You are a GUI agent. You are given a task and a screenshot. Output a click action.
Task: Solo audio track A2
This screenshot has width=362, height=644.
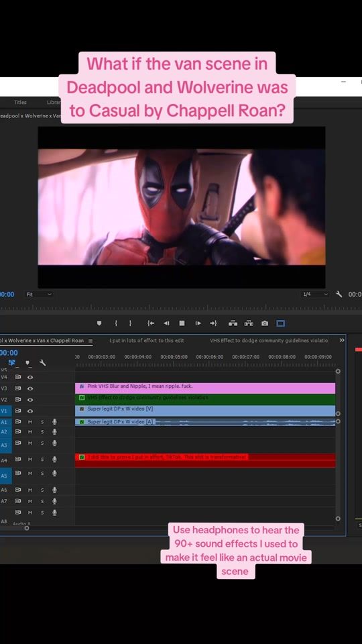42,431
